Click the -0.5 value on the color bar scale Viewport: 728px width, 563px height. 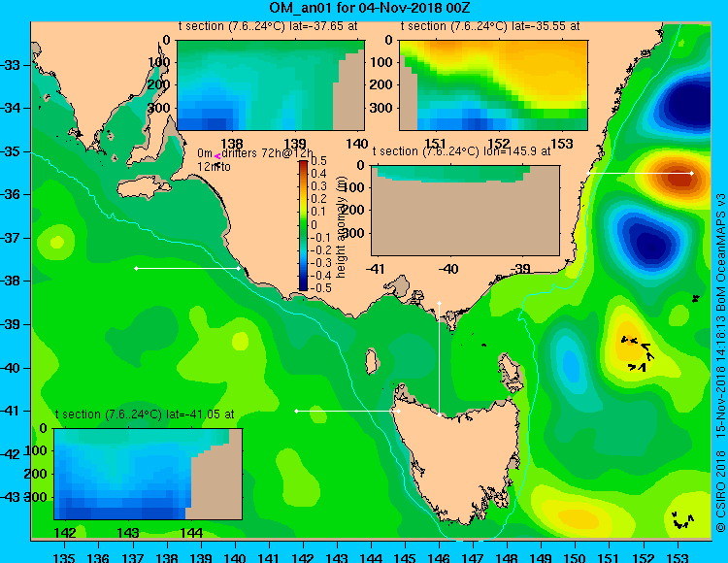click(x=321, y=287)
